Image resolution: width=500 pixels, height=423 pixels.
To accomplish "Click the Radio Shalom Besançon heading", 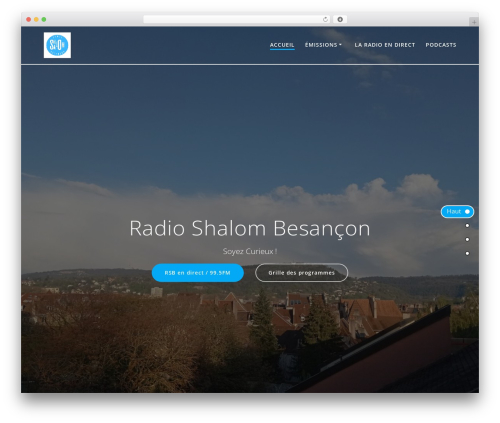I will [250, 229].
